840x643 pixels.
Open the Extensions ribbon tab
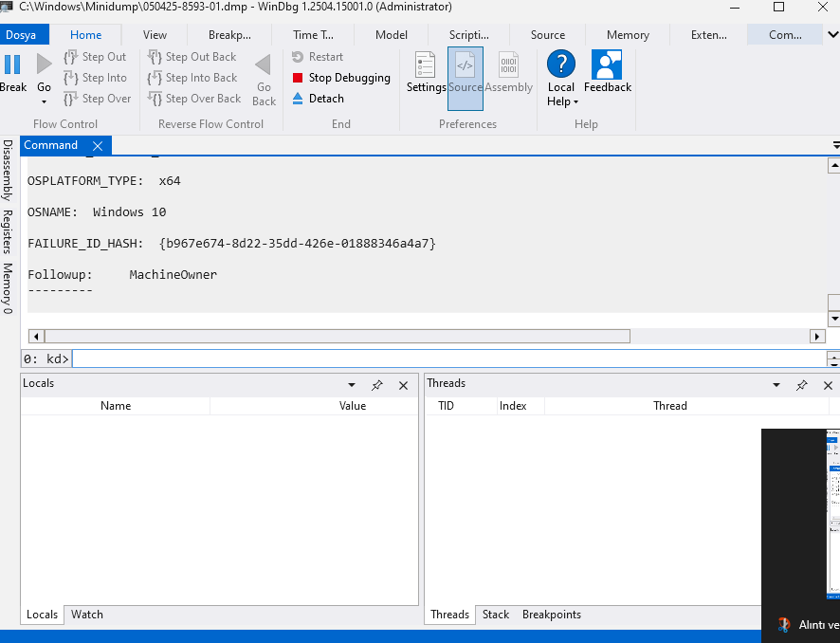pos(709,35)
